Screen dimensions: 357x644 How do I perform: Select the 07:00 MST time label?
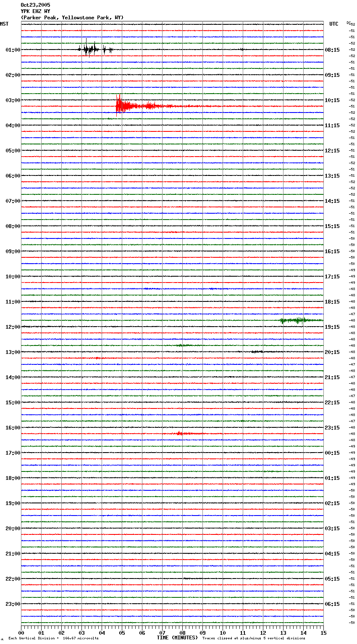click(x=13, y=201)
